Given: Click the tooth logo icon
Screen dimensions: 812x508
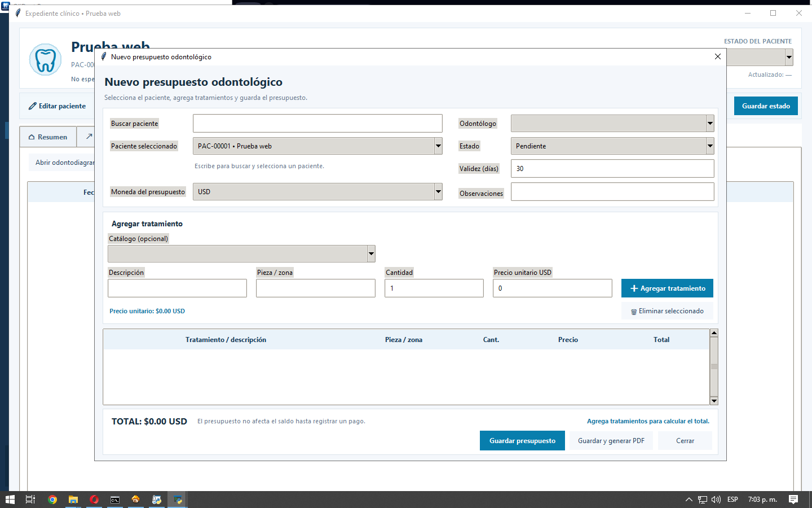Looking at the screenshot, I should pos(45,60).
